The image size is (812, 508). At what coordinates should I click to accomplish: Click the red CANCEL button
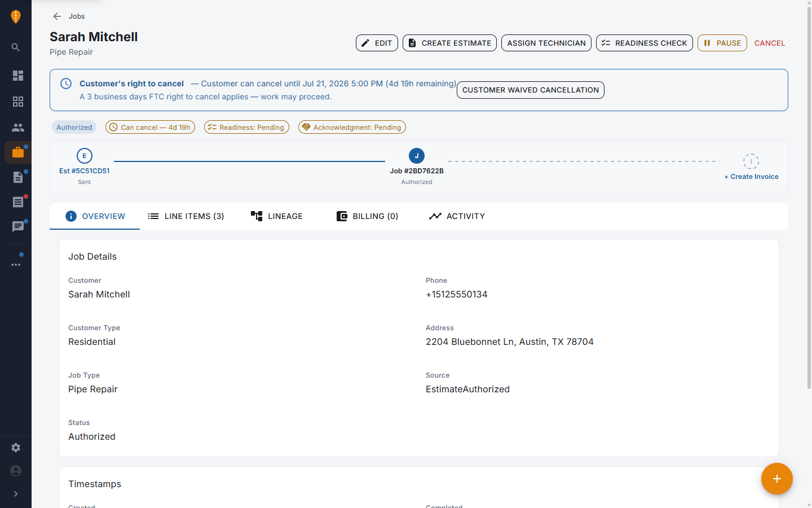pos(770,43)
